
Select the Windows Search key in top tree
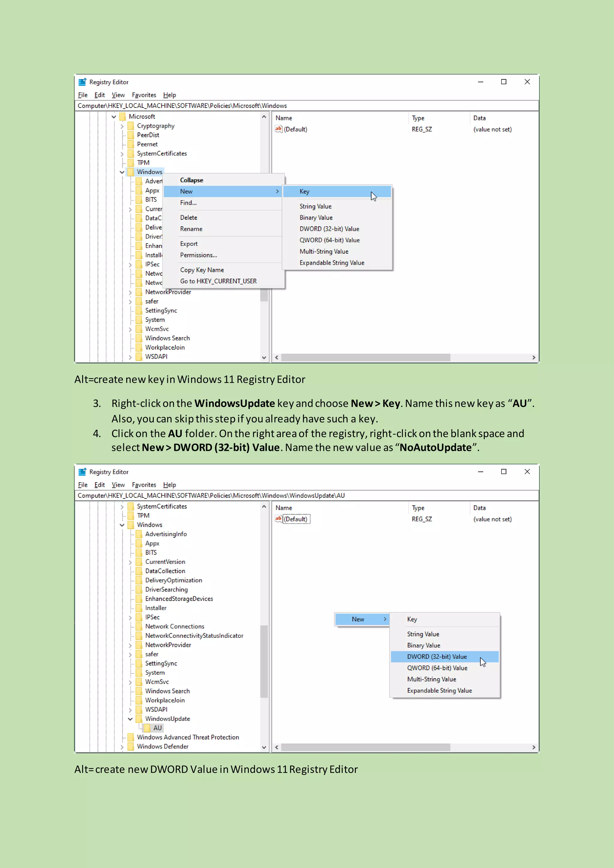(167, 338)
